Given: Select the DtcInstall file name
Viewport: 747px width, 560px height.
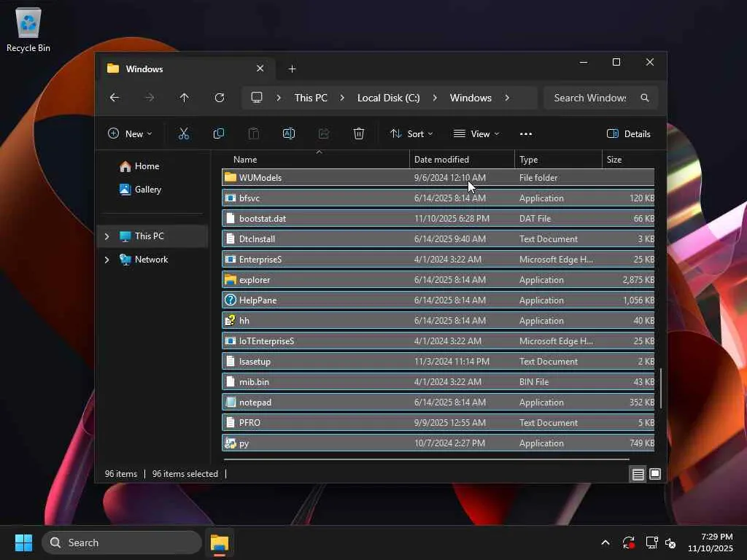Looking at the screenshot, I should (x=258, y=239).
